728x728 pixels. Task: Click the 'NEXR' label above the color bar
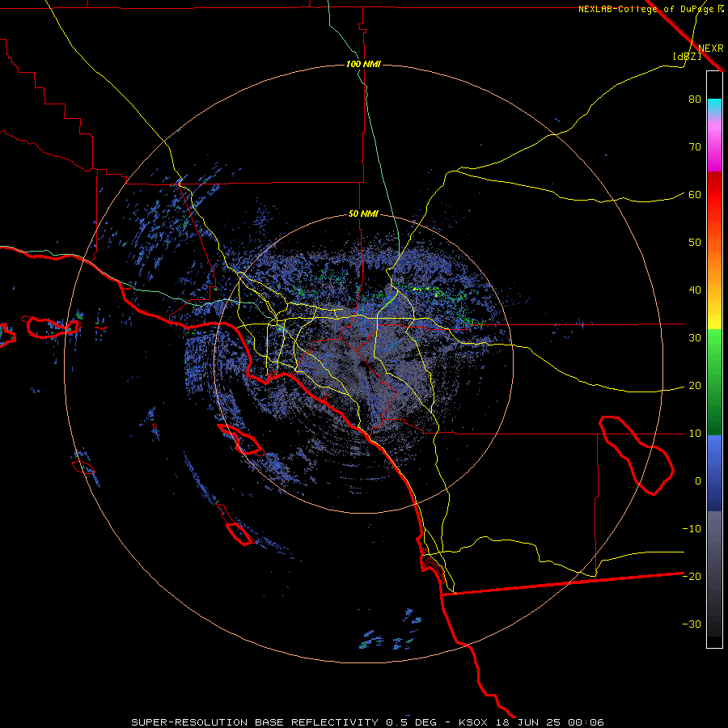coord(711,49)
